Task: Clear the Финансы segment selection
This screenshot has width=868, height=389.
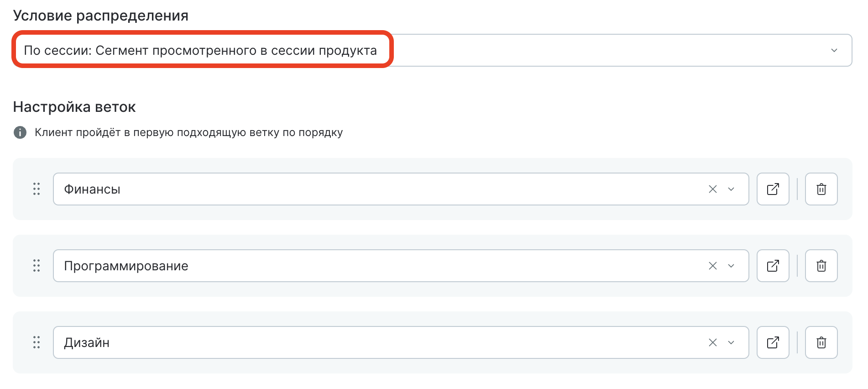Action: click(712, 189)
